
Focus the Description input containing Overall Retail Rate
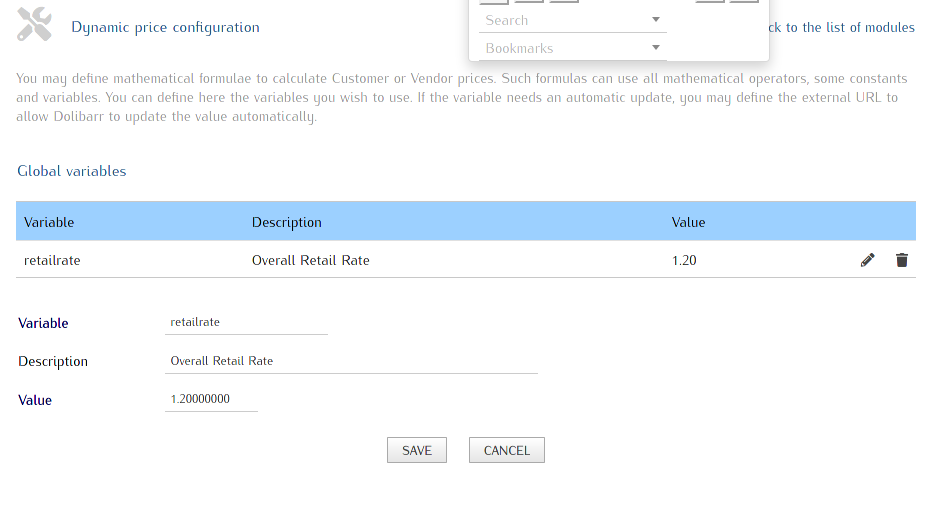click(x=351, y=361)
